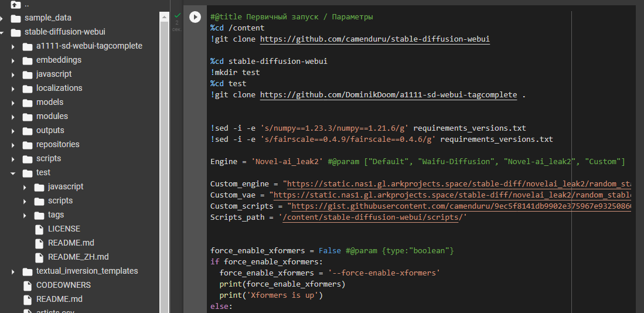
Task: Open the LICENSE file
Action: click(x=64, y=229)
